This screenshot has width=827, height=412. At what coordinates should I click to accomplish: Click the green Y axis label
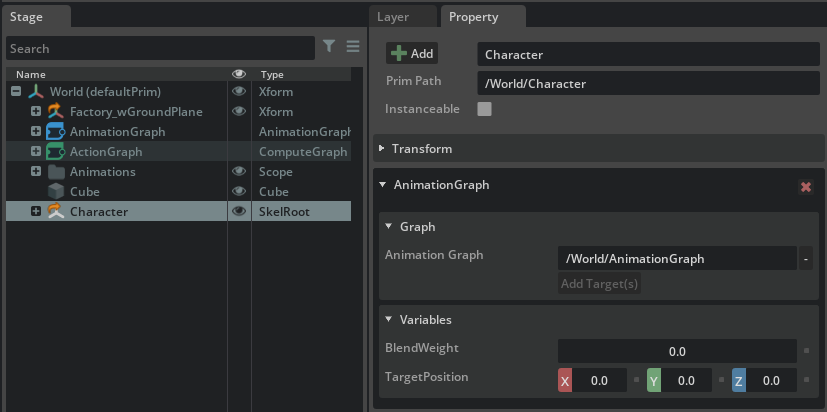pos(653,380)
